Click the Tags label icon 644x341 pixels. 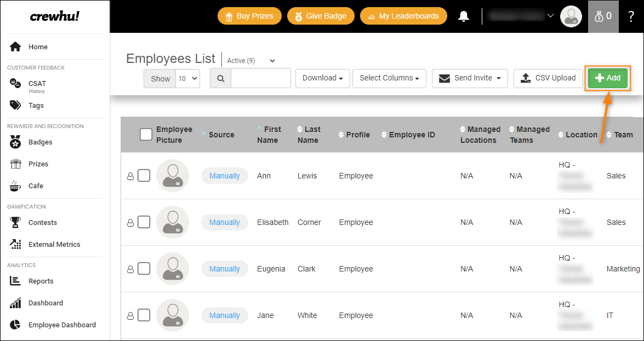point(15,106)
